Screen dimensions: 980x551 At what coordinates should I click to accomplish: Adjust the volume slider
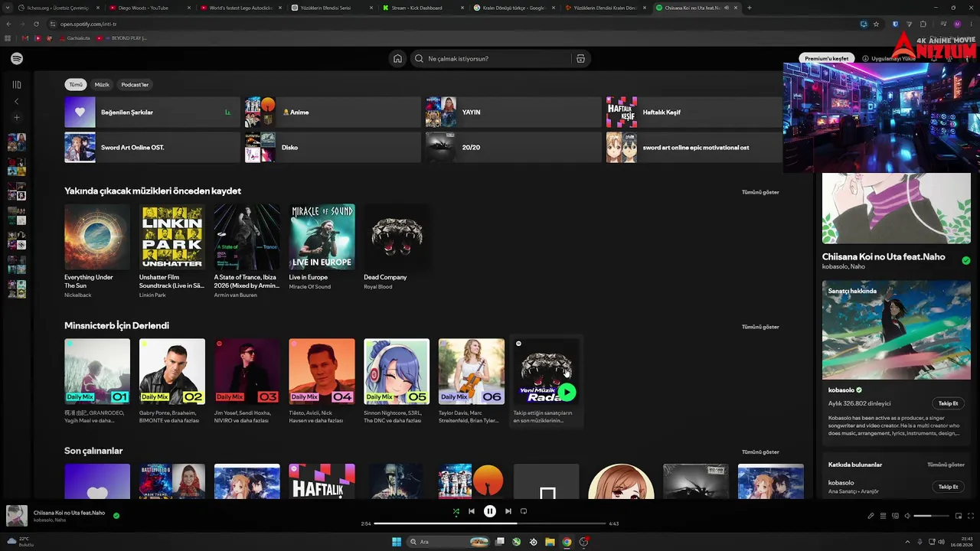click(x=930, y=516)
